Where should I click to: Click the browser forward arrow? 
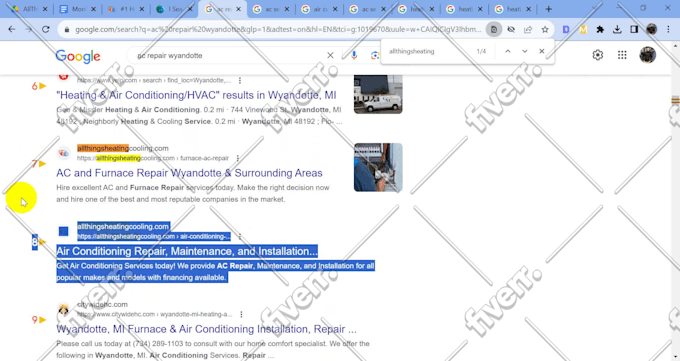coord(29,30)
